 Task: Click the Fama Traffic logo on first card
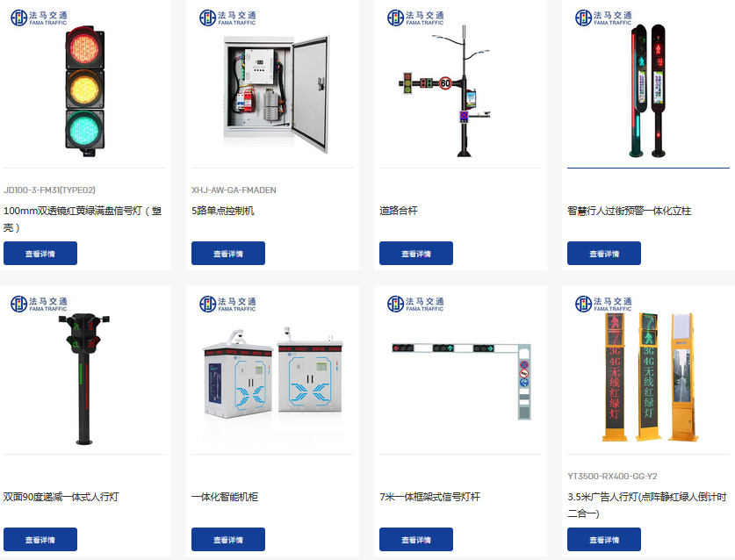(39, 18)
